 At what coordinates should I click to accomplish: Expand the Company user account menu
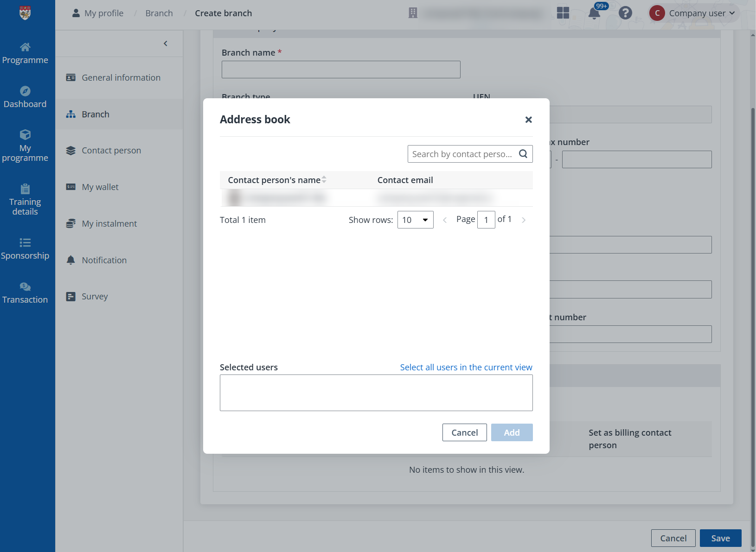click(693, 13)
